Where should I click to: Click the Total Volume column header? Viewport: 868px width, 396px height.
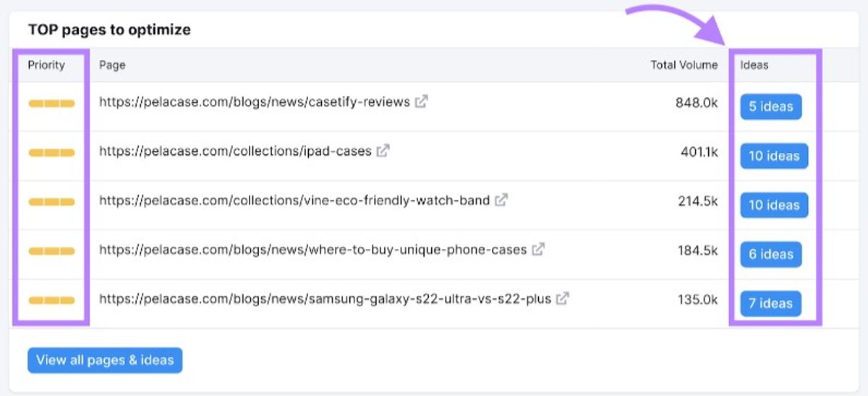tap(684, 65)
